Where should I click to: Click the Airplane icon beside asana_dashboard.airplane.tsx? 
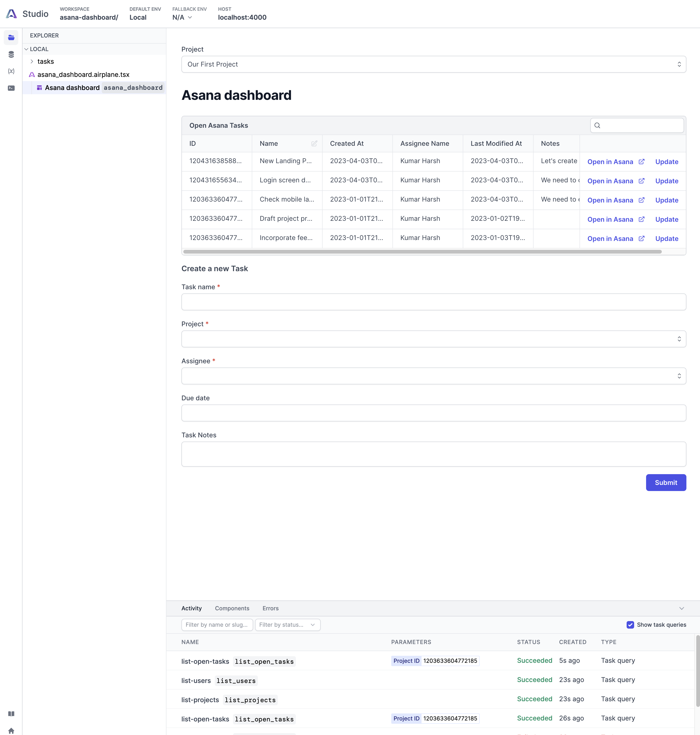(x=32, y=75)
